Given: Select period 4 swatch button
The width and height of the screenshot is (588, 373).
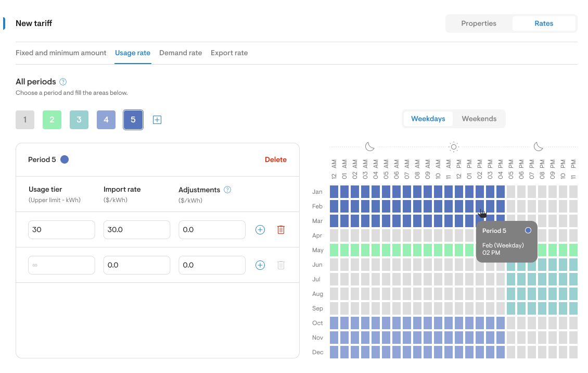Looking at the screenshot, I should tap(106, 120).
